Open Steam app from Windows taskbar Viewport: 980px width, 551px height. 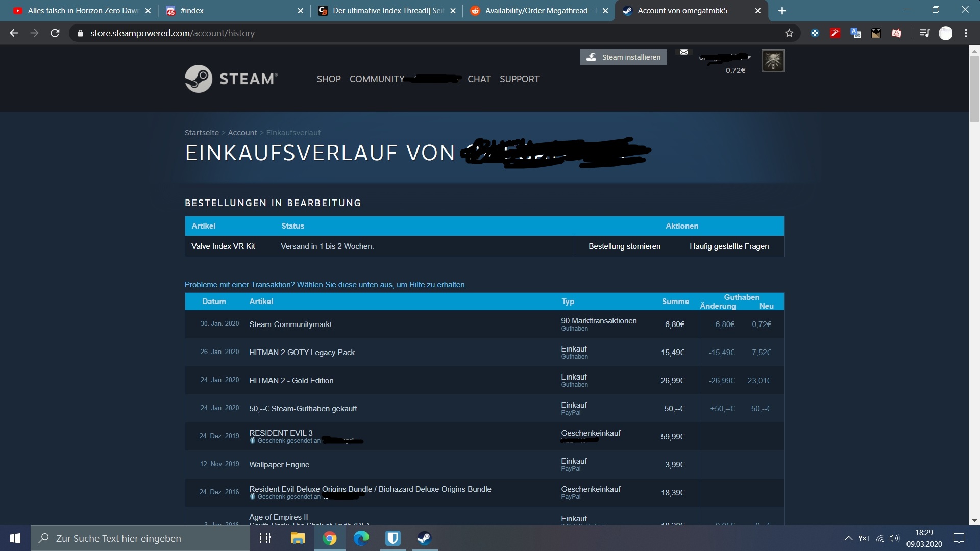(x=424, y=538)
